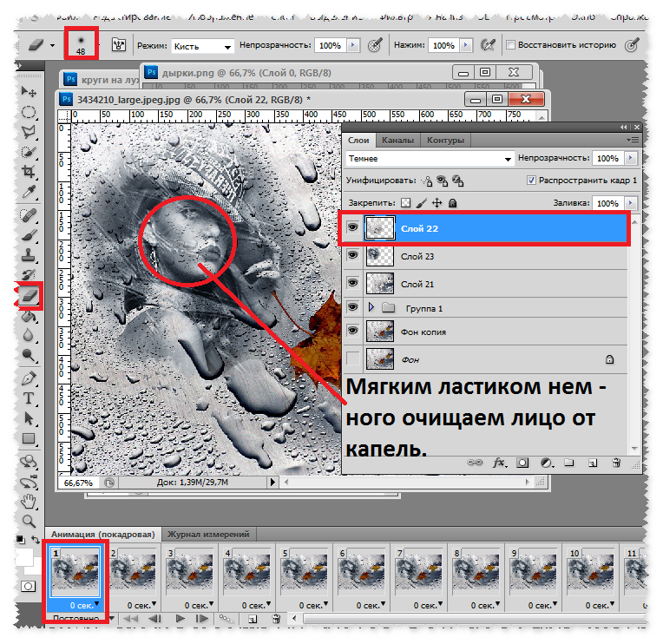663x644 pixels.
Task: Select the Eraser tool in toolbox
Action: pos(29,296)
